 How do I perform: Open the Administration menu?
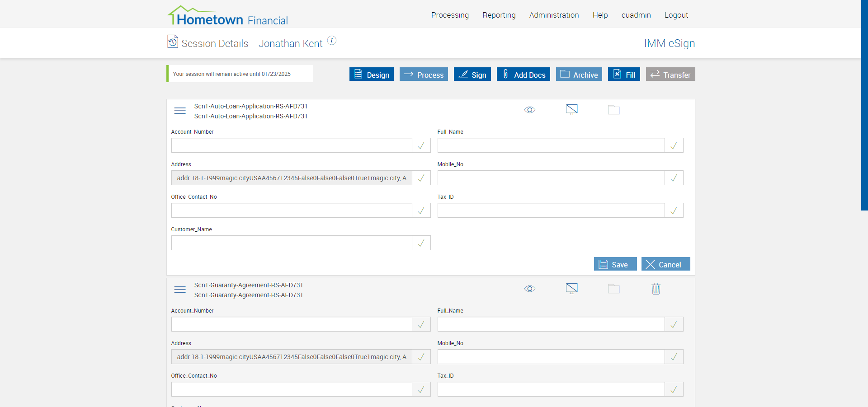(554, 15)
